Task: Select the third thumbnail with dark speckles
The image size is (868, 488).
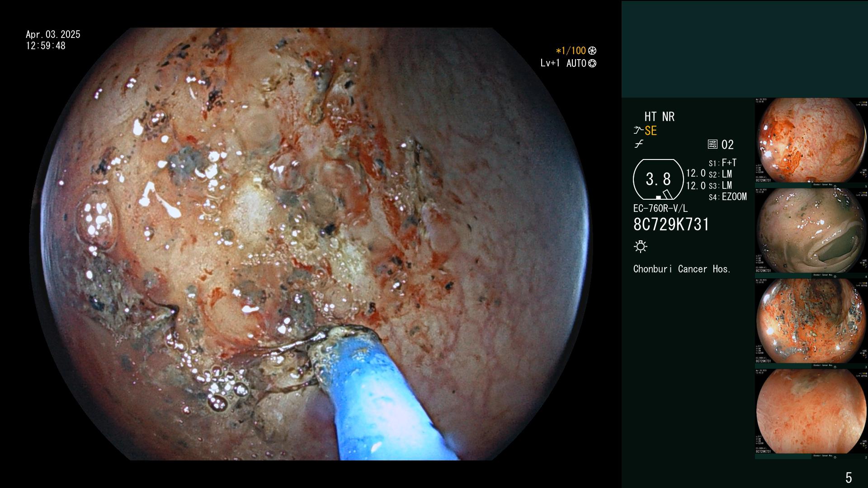Action: [x=811, y=321]
